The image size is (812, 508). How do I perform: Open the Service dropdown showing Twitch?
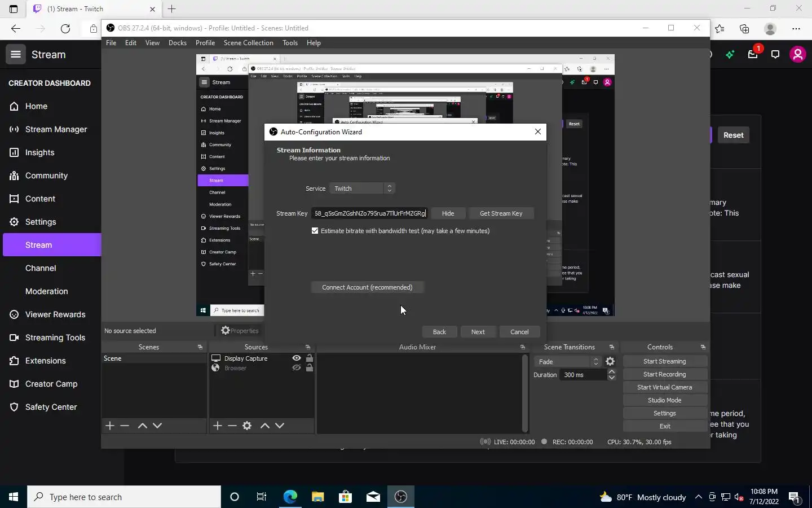[362, 189]
